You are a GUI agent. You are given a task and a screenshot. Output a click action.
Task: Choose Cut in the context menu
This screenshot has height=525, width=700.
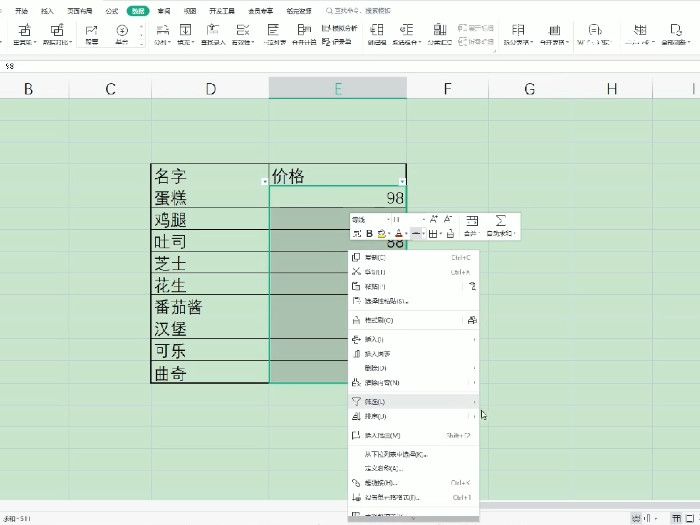click(x=413, y=272)
